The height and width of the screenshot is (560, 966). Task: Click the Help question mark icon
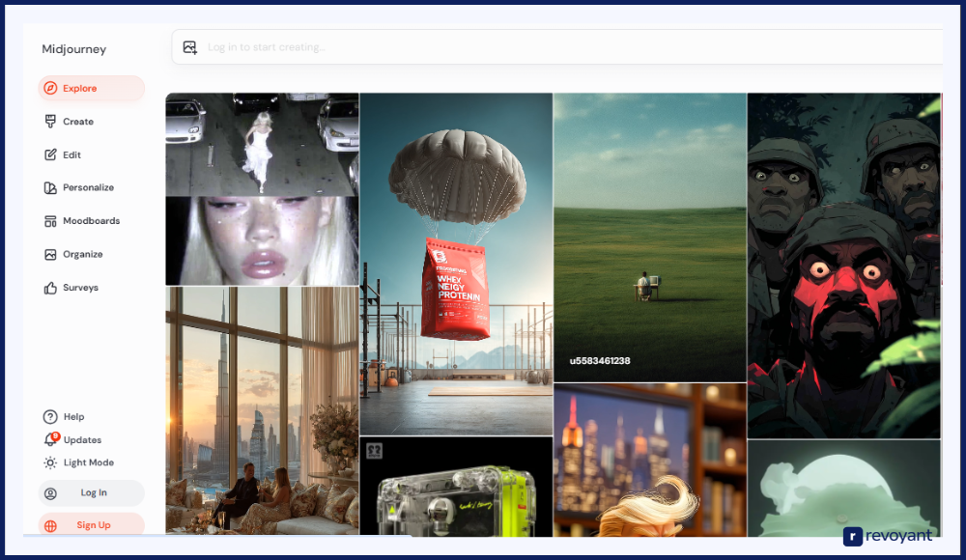(51, 417)
